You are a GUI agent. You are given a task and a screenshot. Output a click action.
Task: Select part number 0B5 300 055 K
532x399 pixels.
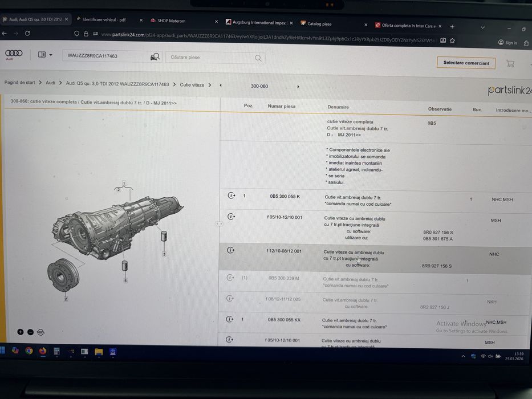(285, 197)
